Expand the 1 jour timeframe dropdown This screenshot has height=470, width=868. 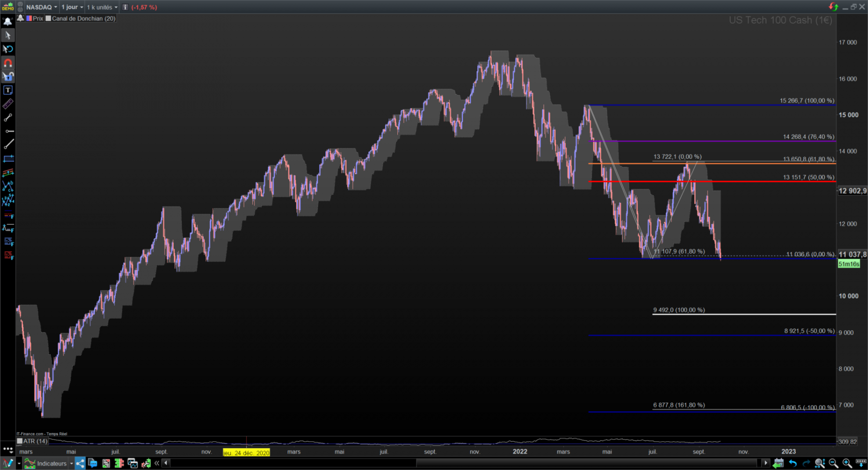(x=72, y=7)
